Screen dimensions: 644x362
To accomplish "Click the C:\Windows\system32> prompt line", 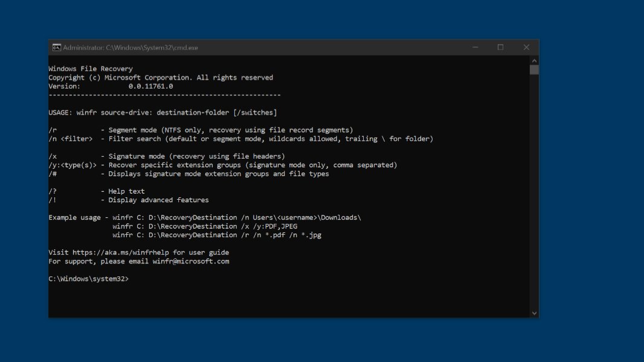I will [88, 279].
